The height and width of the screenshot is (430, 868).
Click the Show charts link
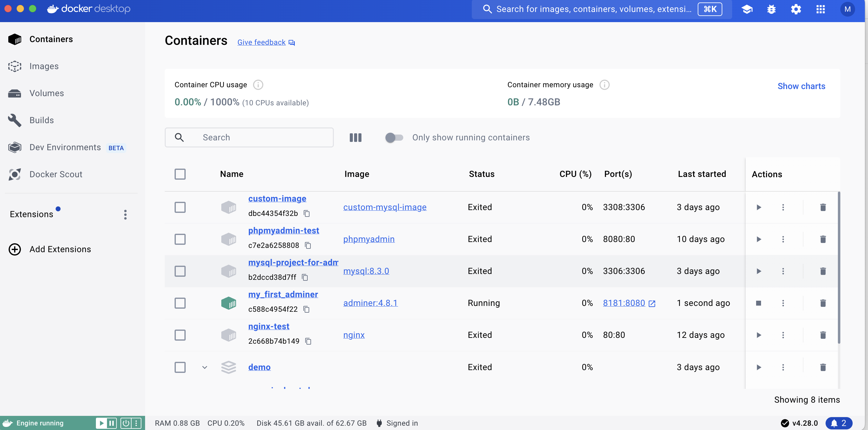click(x=801, y=86)
